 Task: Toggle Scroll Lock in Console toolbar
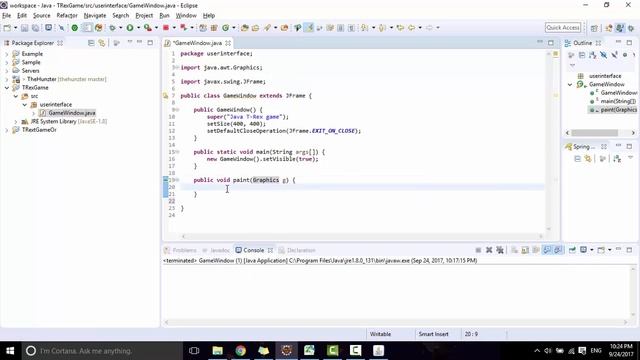525,250
